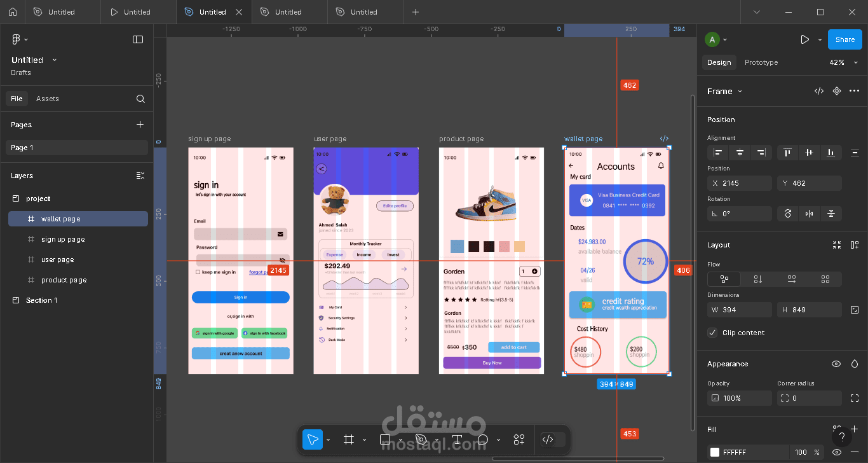Open a new tab with the plus
The image size is (868, 463).
(416, 12)
